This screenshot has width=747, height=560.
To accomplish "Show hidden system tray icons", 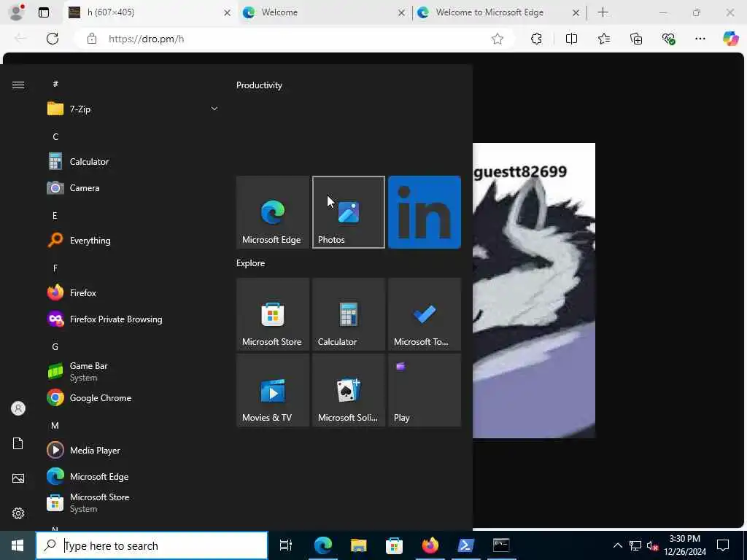I will (x=617, y=545).
